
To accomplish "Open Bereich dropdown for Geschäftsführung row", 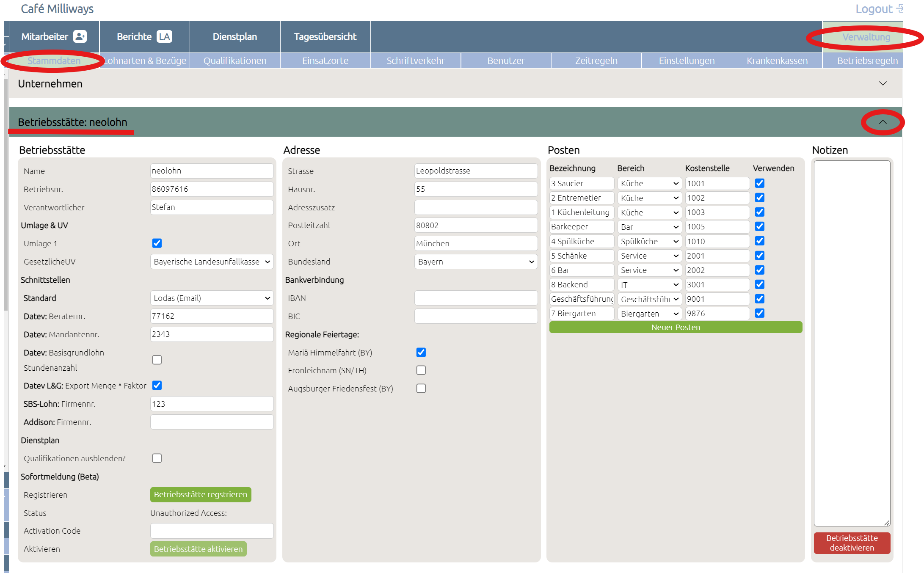I will pos(649,299).
